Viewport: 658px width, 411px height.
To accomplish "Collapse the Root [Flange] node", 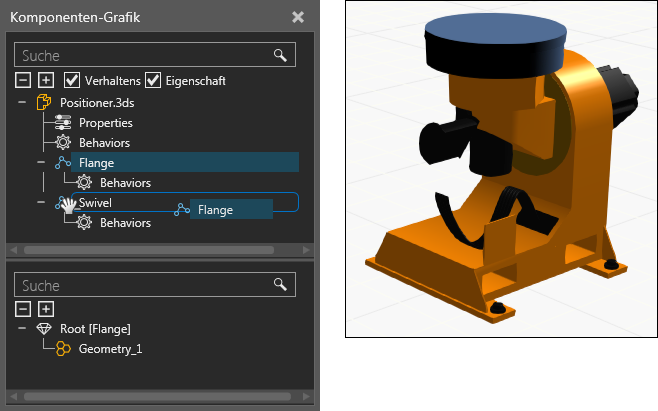I will pyautogui.click(x=22, y=328).
